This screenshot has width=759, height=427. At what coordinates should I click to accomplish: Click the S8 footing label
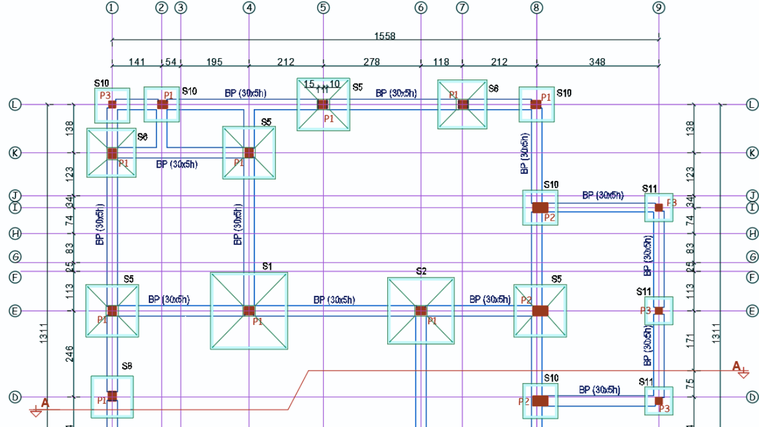127,366
